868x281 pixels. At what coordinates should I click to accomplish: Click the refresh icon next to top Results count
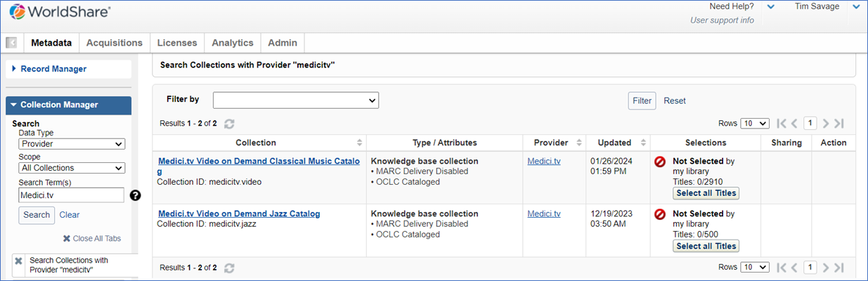(229, 124)
